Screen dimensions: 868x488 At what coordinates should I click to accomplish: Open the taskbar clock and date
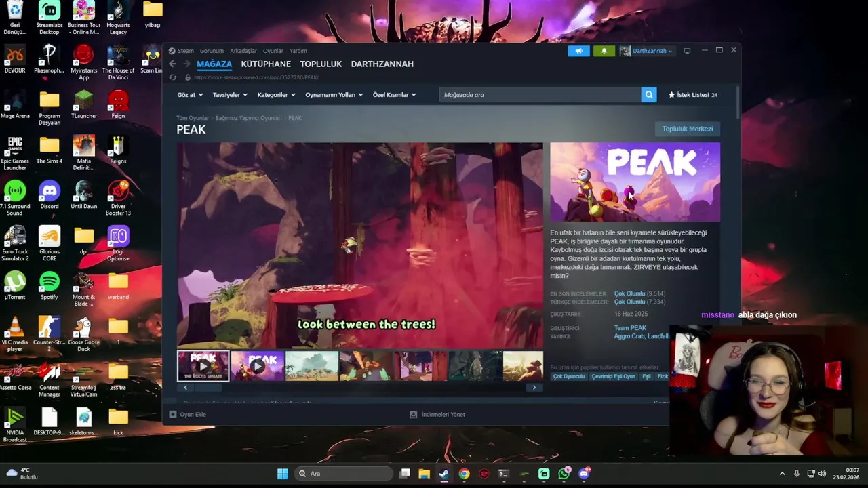tap(846, 474)
